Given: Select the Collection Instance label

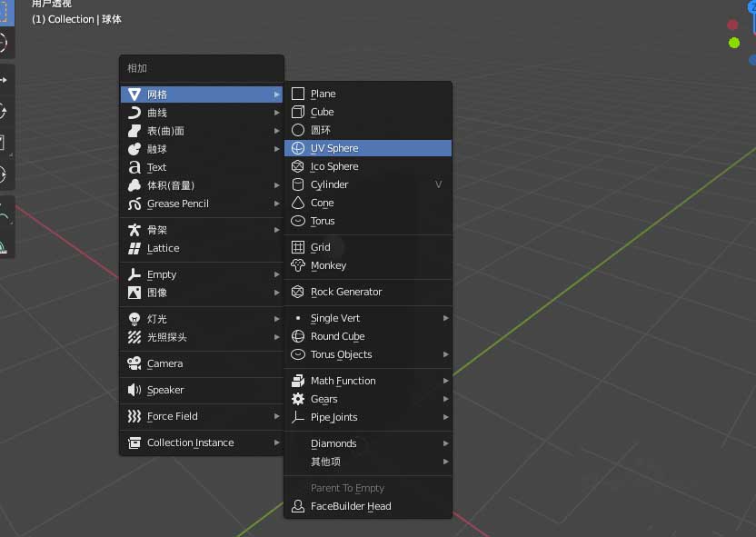Looking at the screenshot, I should (x=191, y=443).
